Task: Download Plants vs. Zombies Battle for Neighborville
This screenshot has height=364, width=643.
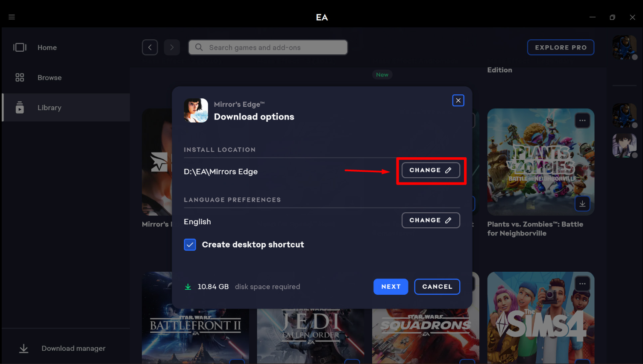Action: coord(582,204)
